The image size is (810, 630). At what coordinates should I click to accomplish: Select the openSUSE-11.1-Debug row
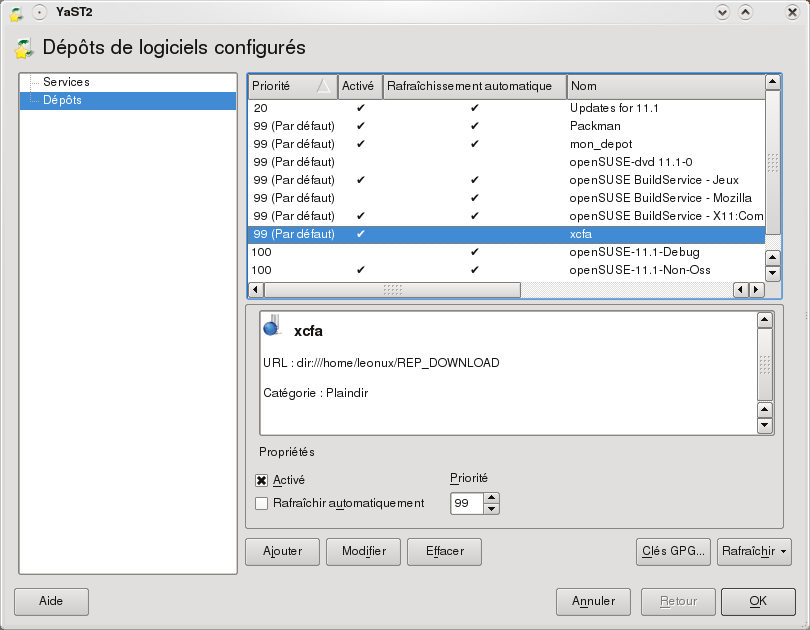[506, 252]
